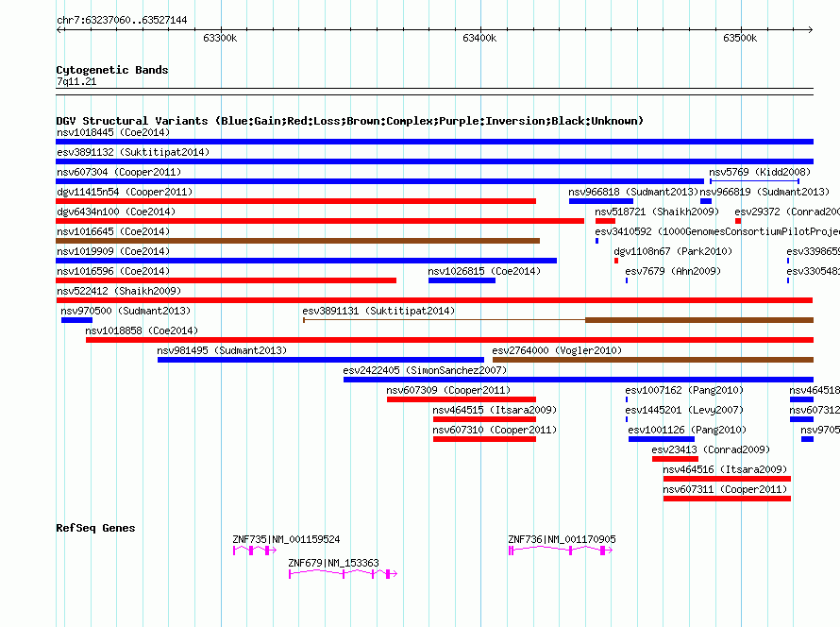The image size is (840, 627).
Task: Click the 63500k ruler position label
Action: tap(740, 38)
